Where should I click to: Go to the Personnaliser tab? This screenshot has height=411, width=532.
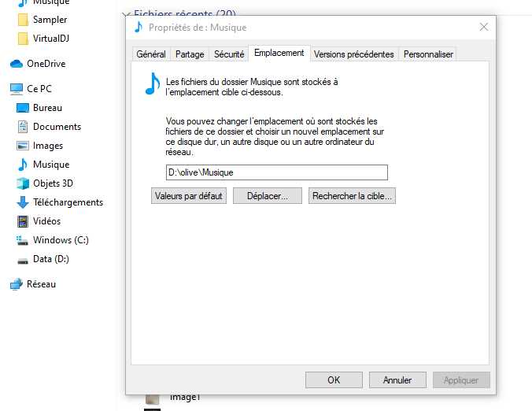[427, 54]
